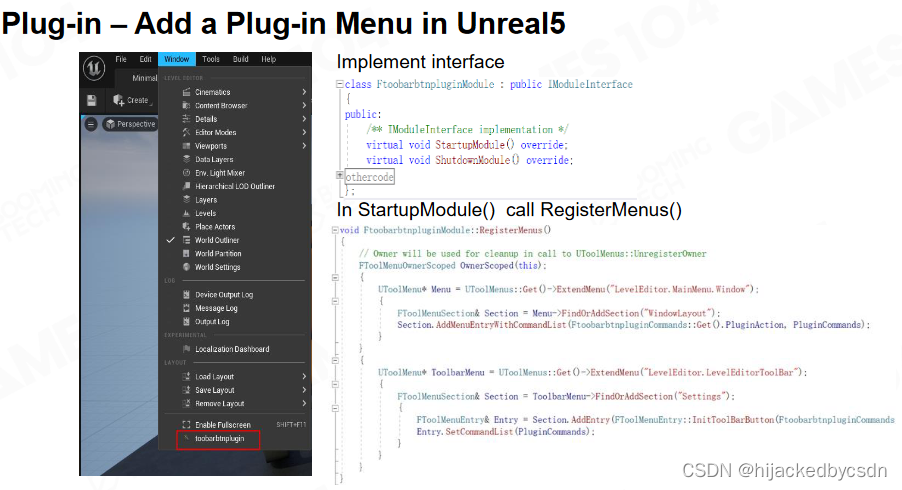Click the Viewports entry icon

(x=186, y=146)
